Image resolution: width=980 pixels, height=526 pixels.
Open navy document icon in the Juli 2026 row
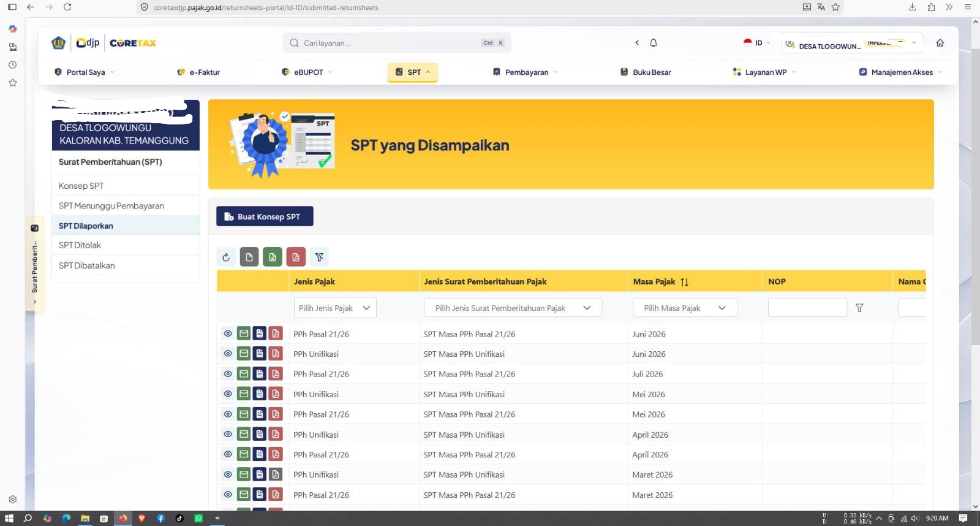(x=260, y=374)
